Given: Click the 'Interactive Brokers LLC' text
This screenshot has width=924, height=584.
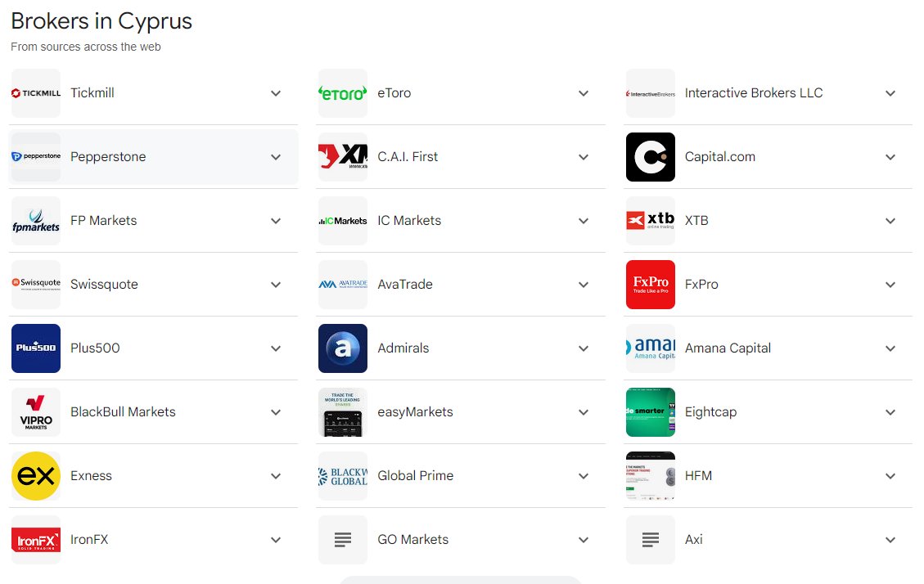Looking at the screenshot, I should (754, 93).
